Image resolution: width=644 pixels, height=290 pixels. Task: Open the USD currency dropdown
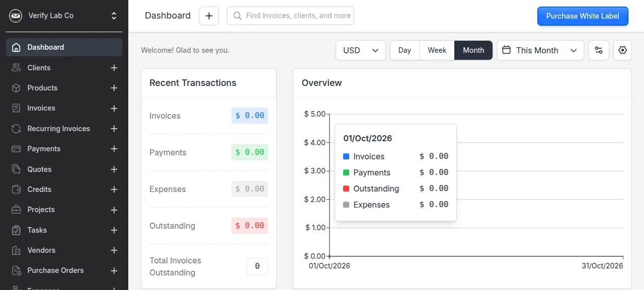point(361,50)
